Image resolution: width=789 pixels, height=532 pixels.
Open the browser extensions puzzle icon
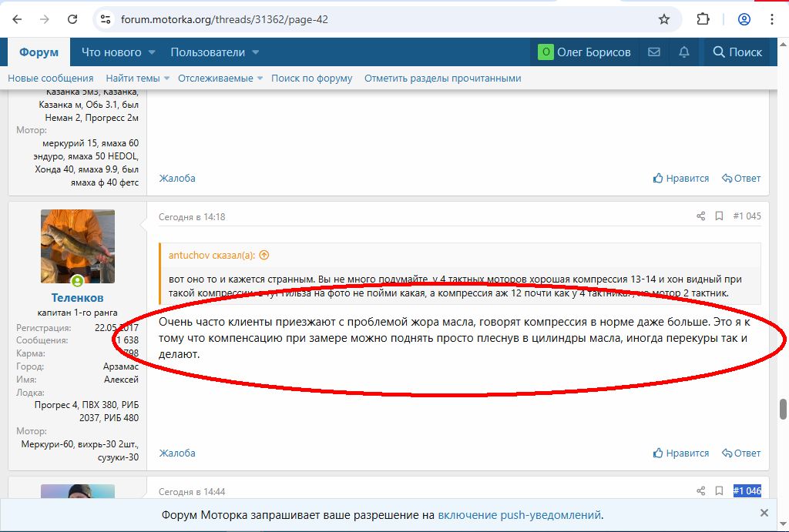coord(703,19)
